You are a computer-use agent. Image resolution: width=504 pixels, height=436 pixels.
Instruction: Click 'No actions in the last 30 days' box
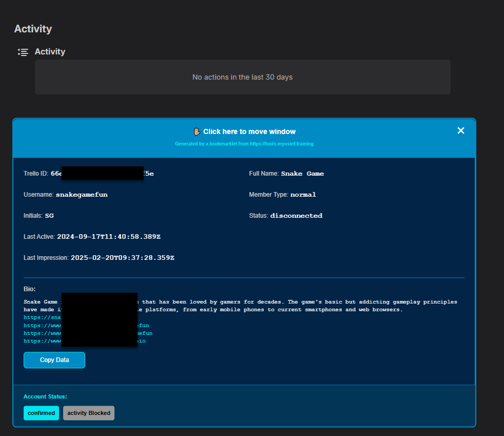click(x=242, y=77)
